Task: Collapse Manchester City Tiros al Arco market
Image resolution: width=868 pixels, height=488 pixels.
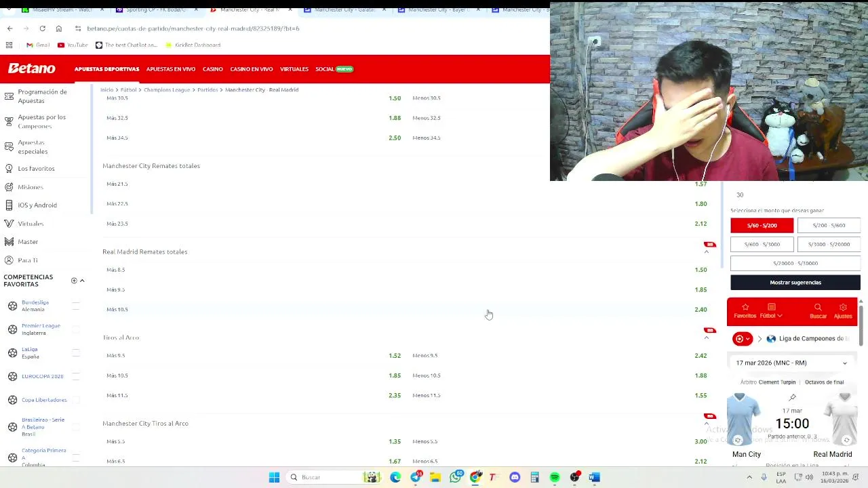Action: 706,424
